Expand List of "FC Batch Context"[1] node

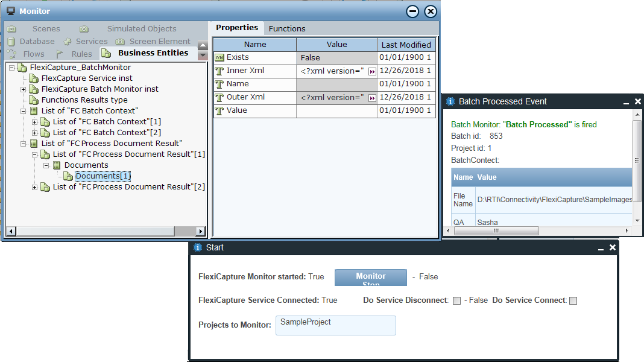[35, 122]
